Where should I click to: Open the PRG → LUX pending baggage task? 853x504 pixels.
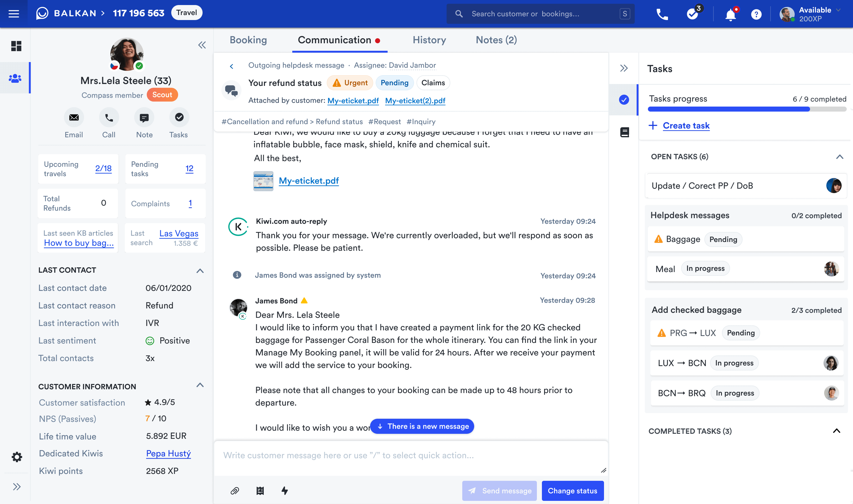(747, 333)
